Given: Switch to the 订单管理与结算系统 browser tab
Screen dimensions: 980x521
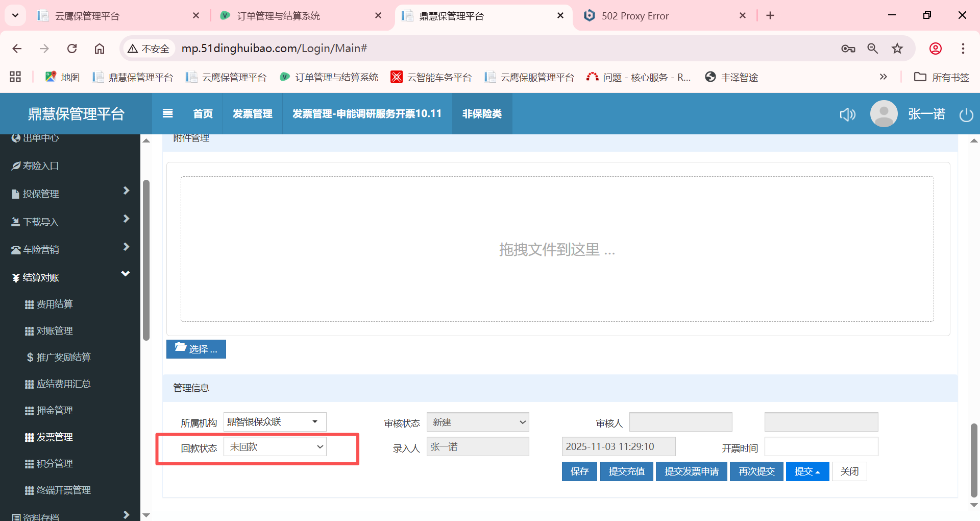Looking at the screenshot, I should click(x=301, y=16).
